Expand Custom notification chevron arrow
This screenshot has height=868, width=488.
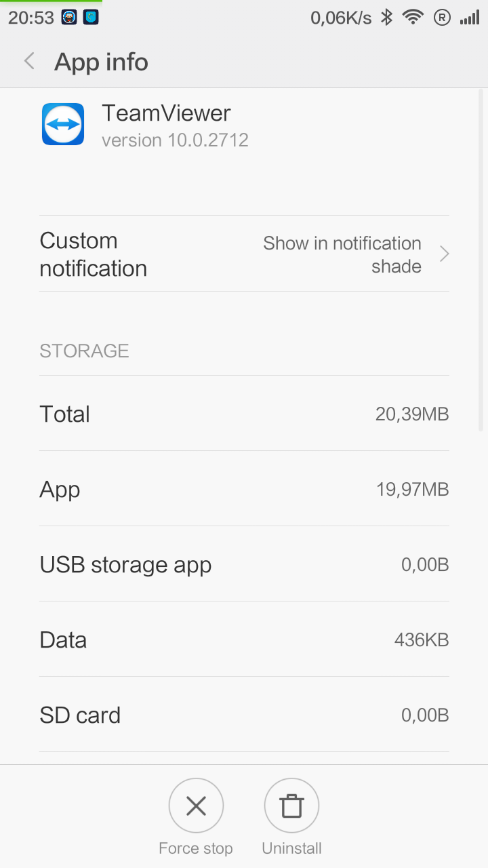click(445, 254)
